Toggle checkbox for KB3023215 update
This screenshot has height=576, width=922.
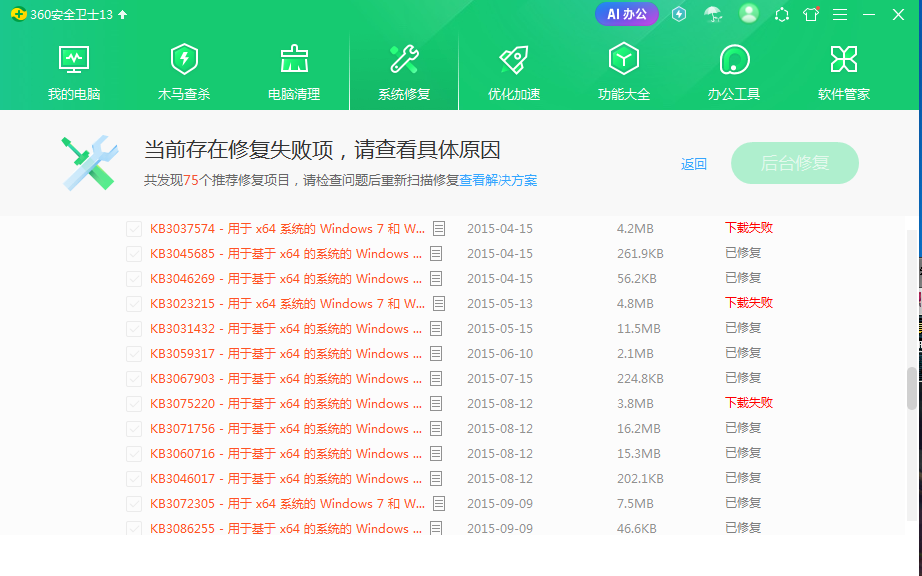(134, 304)
